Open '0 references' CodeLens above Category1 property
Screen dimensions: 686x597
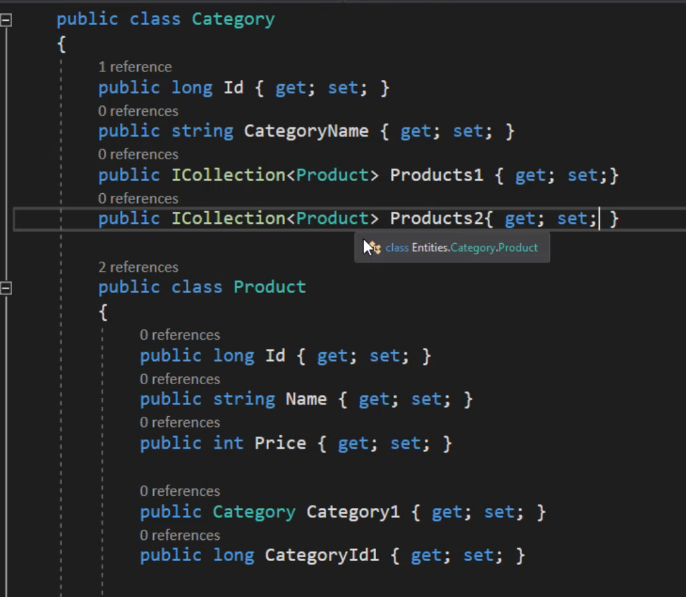pyautogui.click(x=180, y=491)
